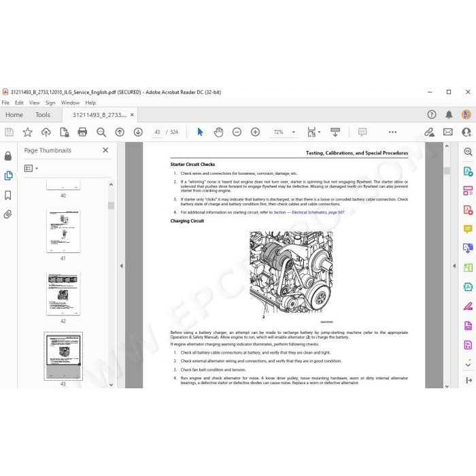This screenshot has height=476, width=476.
Task: Select page 41 thumbnail
Action: point(63,231)
